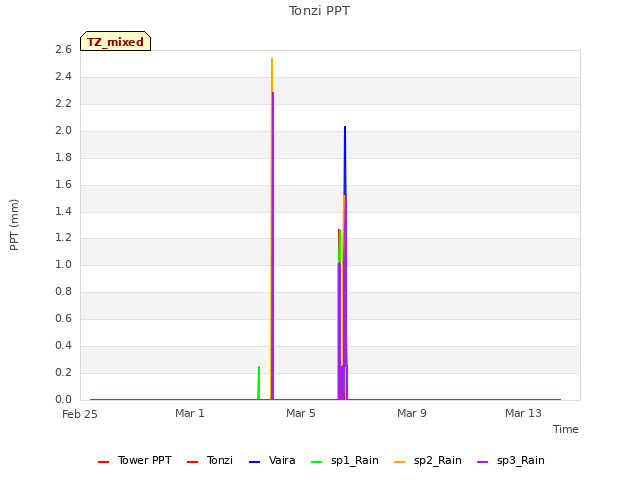Click the blue Vaira legend swatch
Viewport: 640px width, 480px height.
pos(254,462)
